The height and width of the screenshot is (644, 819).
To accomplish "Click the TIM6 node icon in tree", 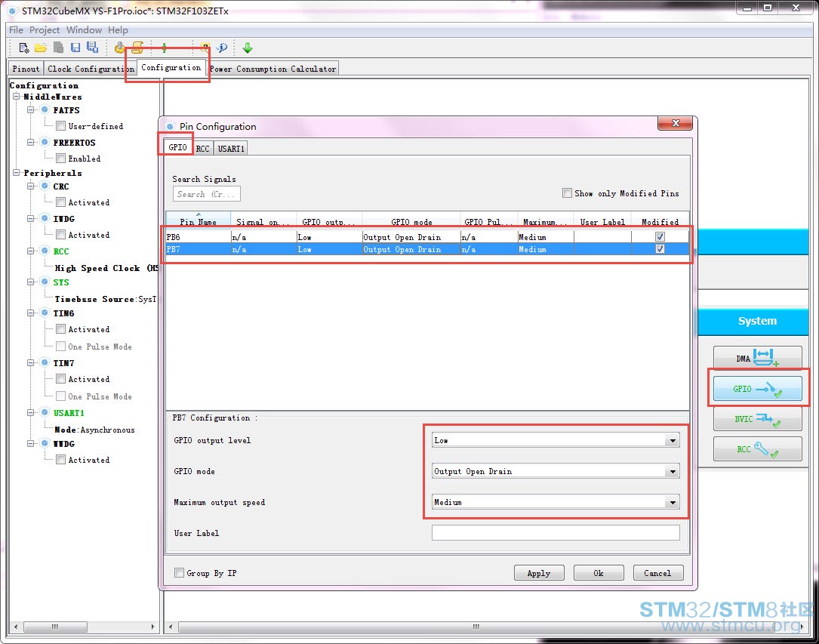I will pyautogui.click(x=45, y=313).
